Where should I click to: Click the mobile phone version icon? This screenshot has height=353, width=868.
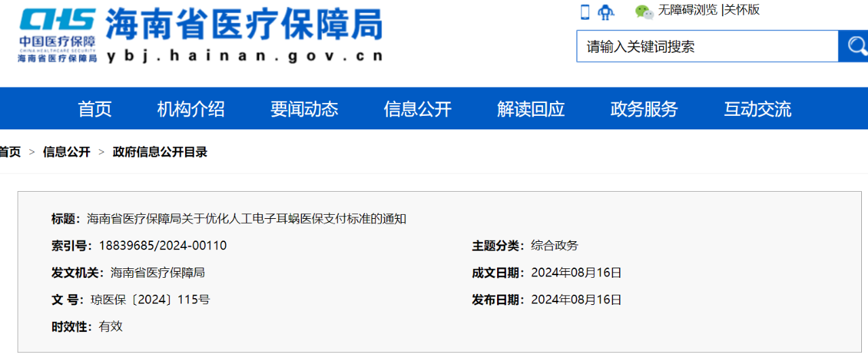(x=585, y=12)
